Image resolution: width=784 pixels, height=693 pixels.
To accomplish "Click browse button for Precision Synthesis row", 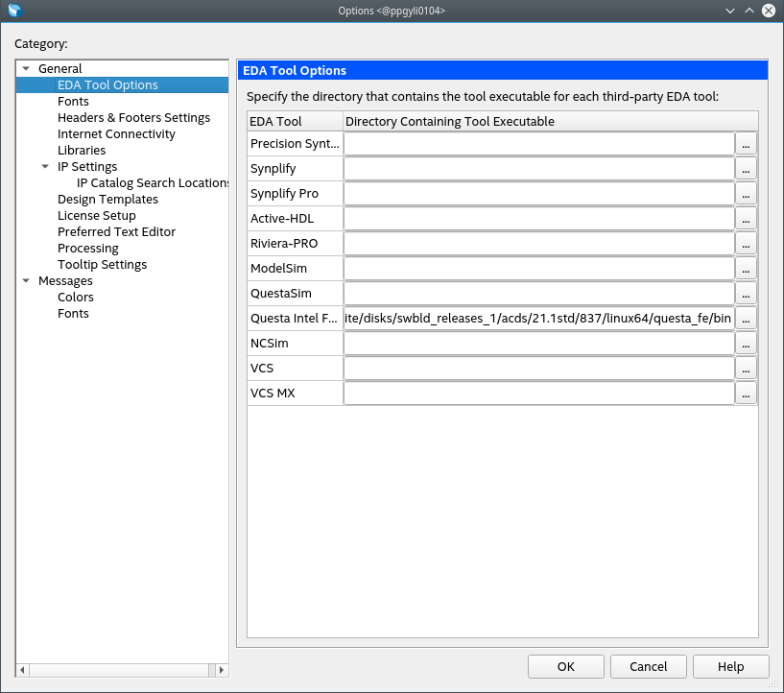I will [746, 143].
